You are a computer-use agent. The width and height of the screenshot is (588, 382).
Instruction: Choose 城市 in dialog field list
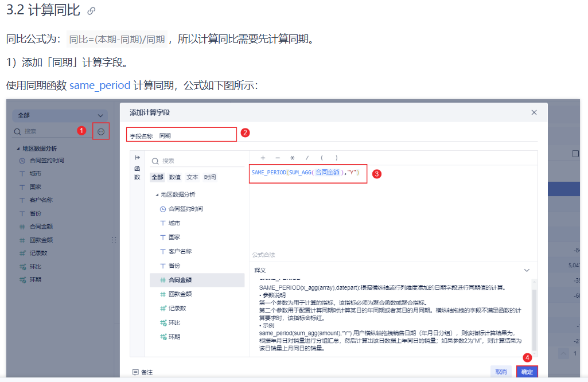click(x=174, y=224)
